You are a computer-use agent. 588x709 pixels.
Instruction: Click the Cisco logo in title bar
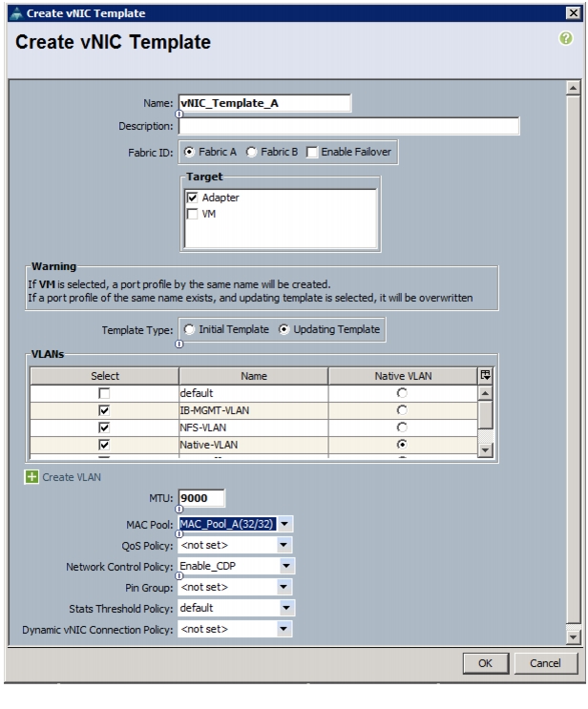(x=16, y=13)
